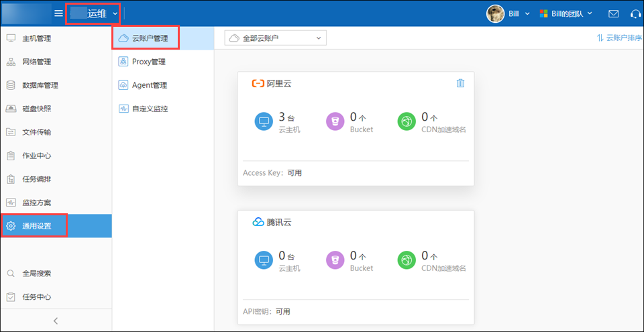The width and height of the screenshot is (644, 332).
Task: Click the 作业中心 clipboard icon
Action: pyautogui.click(x=11, y=156)
